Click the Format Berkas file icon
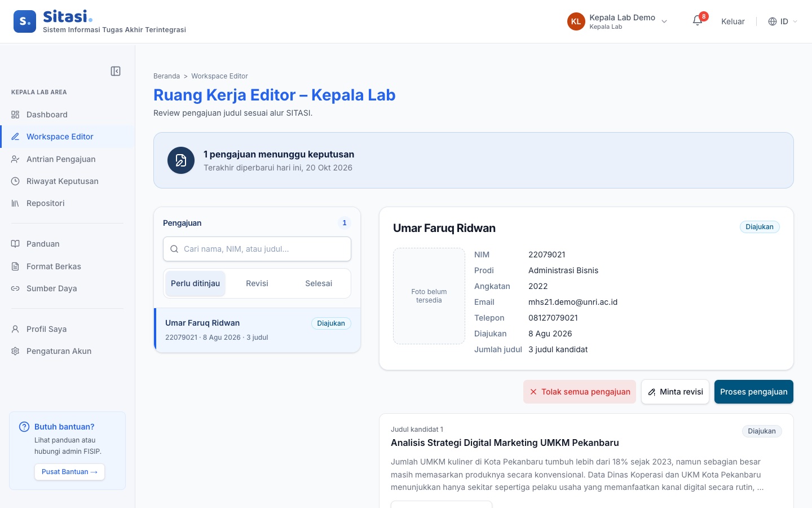This screenshot has width=812, height=508. [15, 266]
